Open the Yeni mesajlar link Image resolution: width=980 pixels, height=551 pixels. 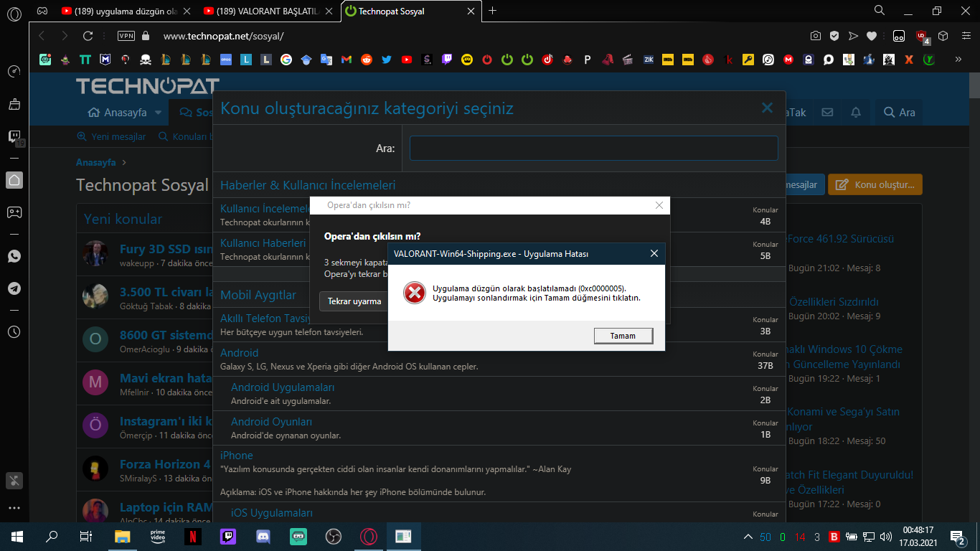click(x=111, y=136)
